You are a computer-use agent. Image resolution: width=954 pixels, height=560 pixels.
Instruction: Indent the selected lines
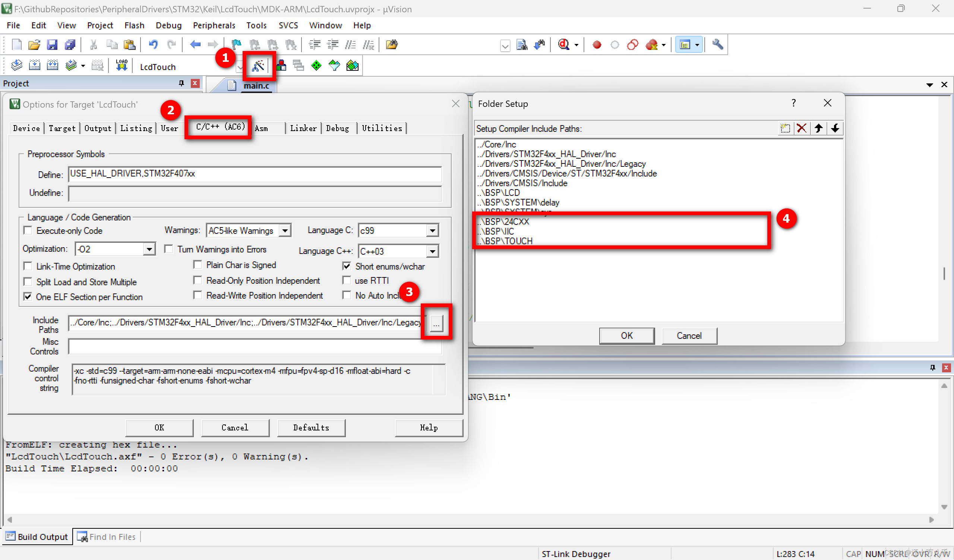pyautogui.click(x=315, y=45)
